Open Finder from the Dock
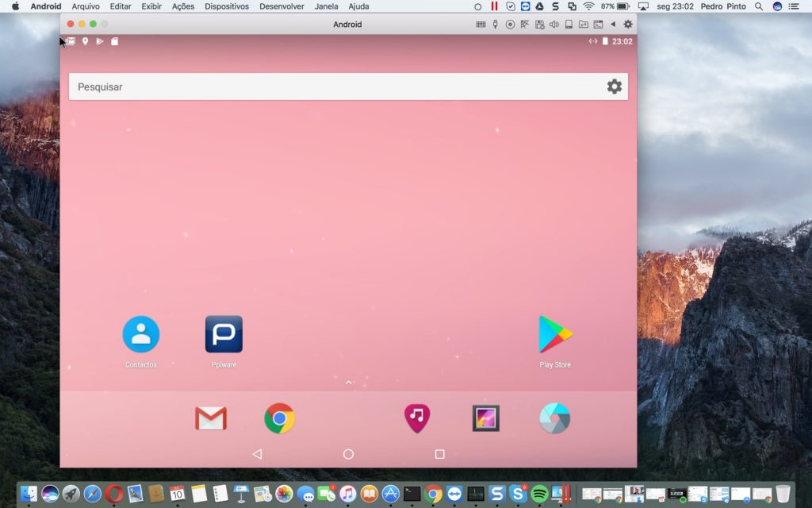Image resolution: width=812 pixels, height=508 pixels. pos(29,494)
